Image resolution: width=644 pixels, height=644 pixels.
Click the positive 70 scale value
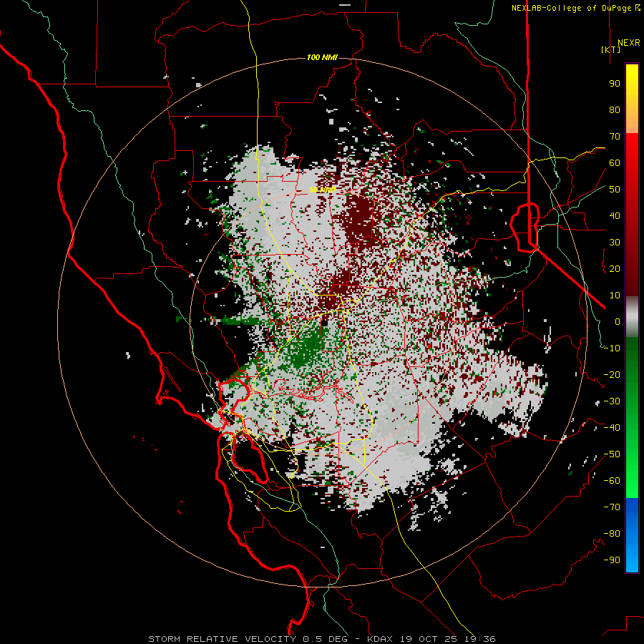pos(615,137)
